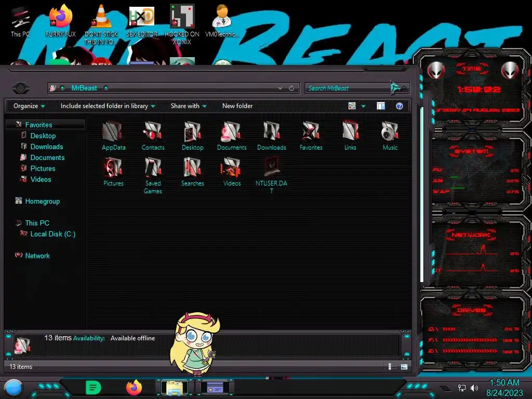
Task: Open HxD SEX EDITOR desktop shortcut
Action: coord(142,21)
